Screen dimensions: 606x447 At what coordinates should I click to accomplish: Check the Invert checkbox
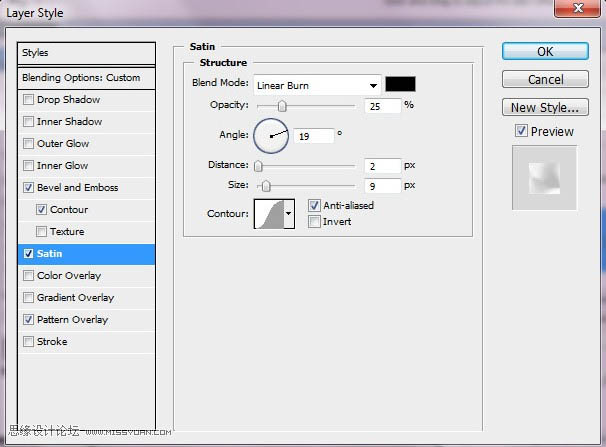(314, 222)
